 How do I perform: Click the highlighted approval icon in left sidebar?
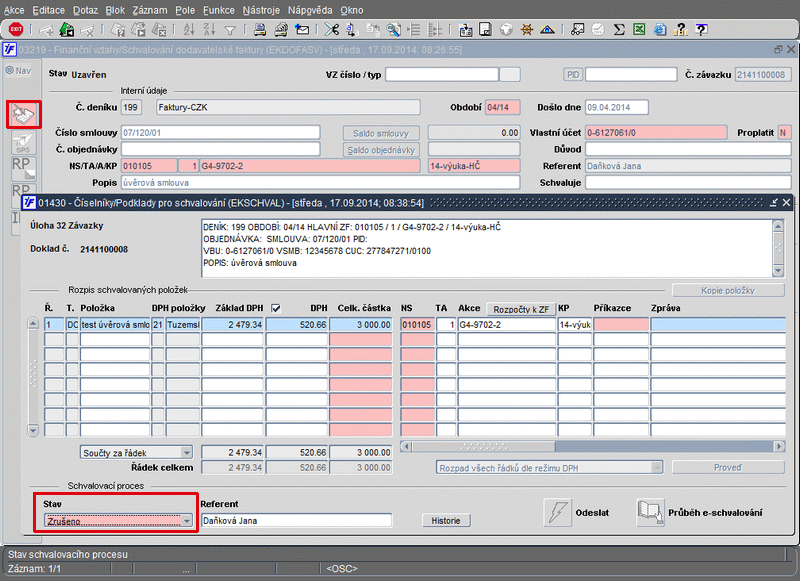pos(22,116)
